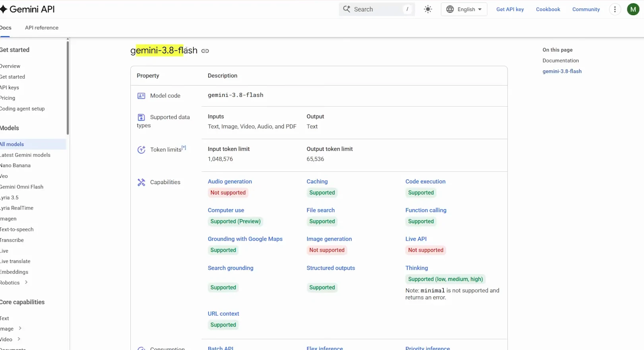Toggle the light/dark theme sun icon

point(428,9)
